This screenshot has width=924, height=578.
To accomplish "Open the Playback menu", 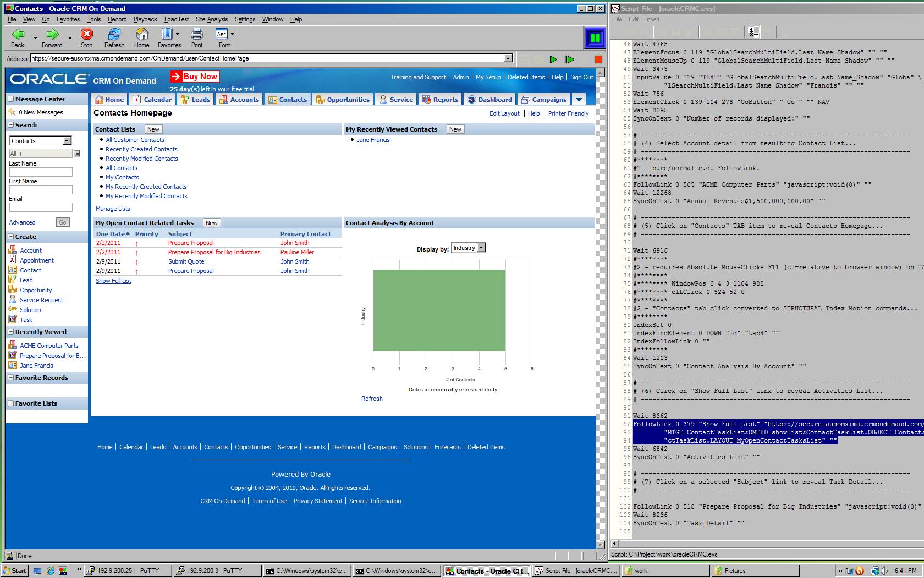I will tap(145, 19).
